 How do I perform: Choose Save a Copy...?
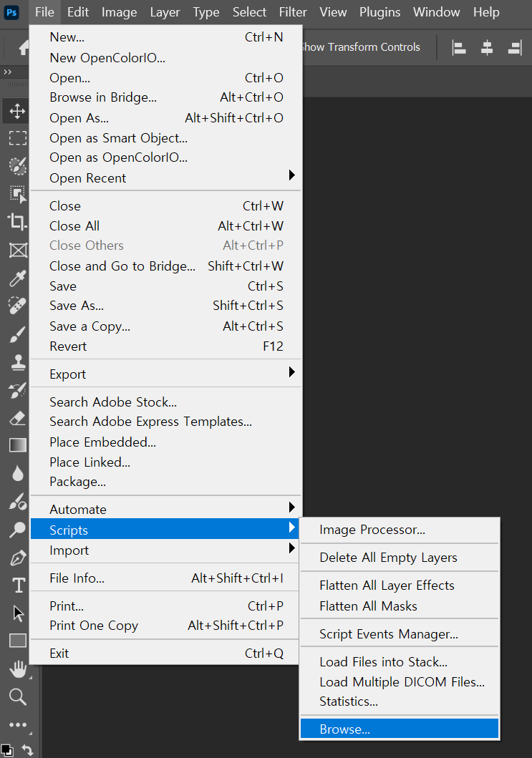tap(166, 326)
